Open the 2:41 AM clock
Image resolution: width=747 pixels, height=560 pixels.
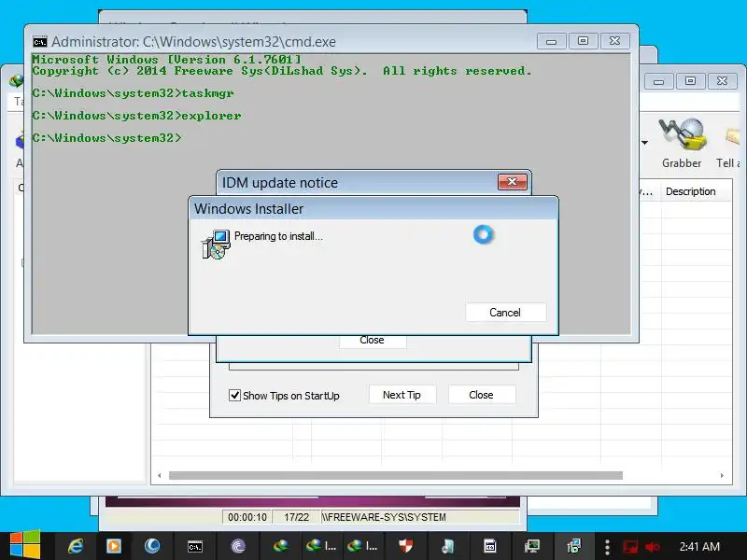click(699, 547)
